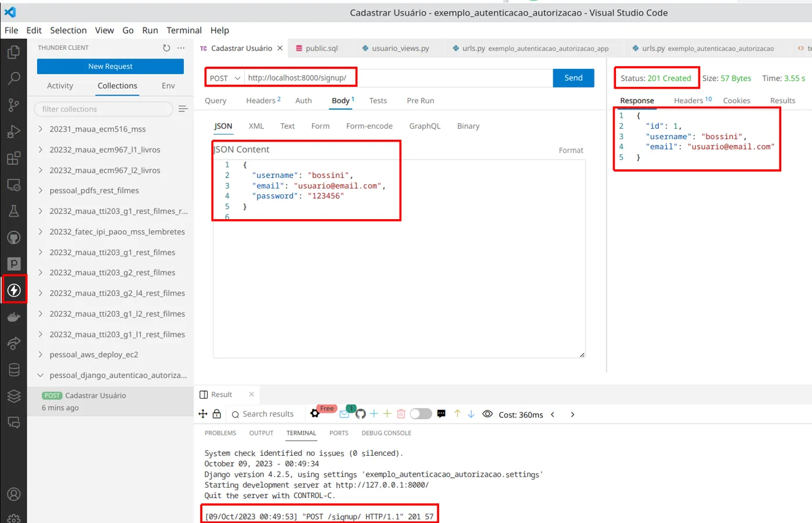Viewport: 812px width, 523px height.
Task: Click the lock icon in result toolbar
Action: tap(216, 414)
